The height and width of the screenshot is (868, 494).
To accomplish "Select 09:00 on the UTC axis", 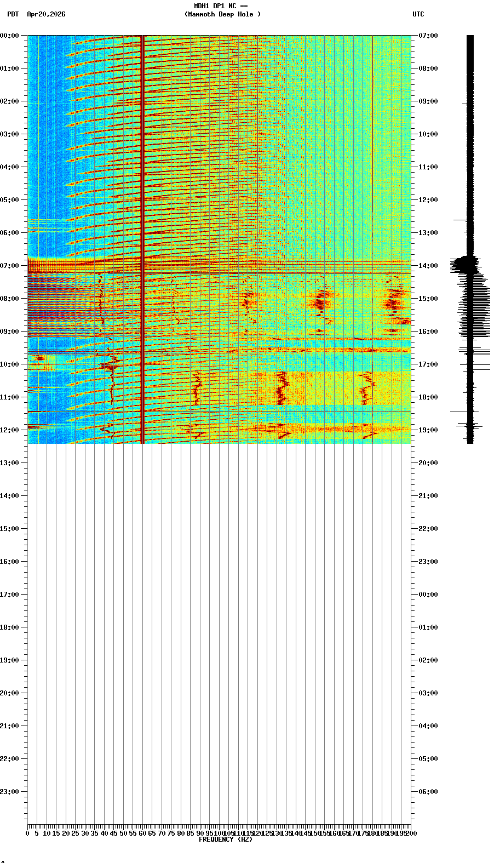I will [x=428, y=101].
